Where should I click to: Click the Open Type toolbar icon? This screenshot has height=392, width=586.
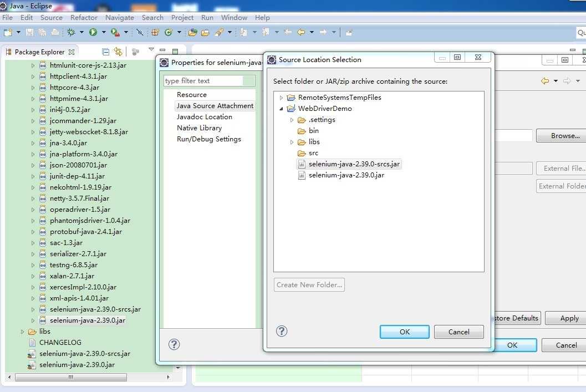[193, 33]
